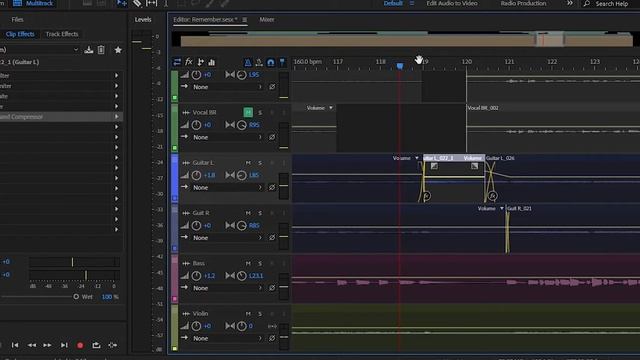Toggle the snapping magnet icon
The height and width of the screenshot is (360, 640).
pyautogui.click(x=271, y=62)
